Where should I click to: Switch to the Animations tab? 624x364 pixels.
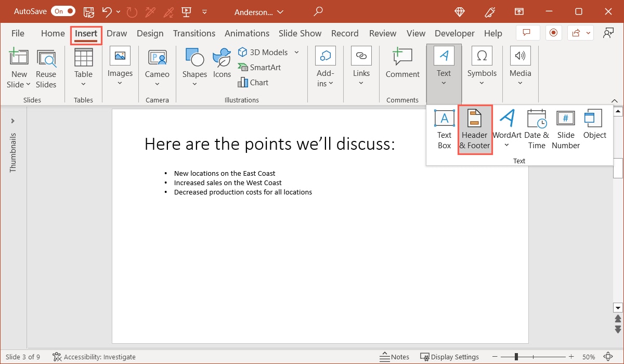247,33
